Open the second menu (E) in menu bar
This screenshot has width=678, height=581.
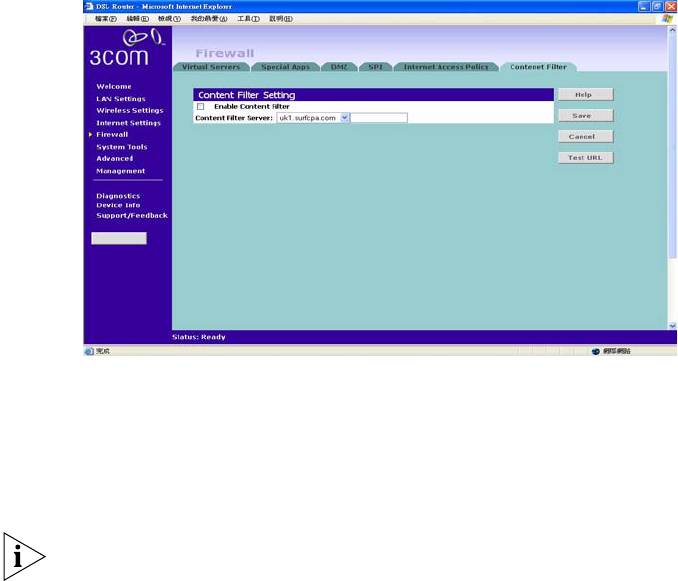click(x=138, y=19)
